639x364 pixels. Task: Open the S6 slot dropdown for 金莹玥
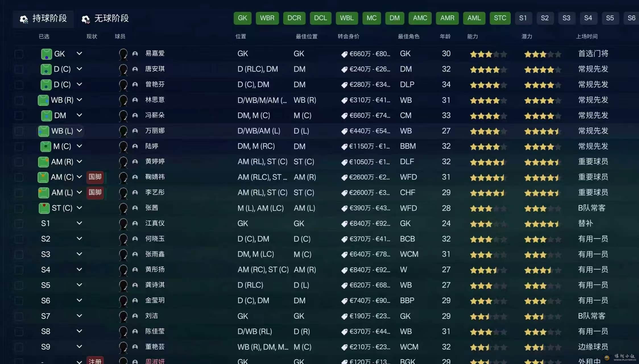point(79,300)
